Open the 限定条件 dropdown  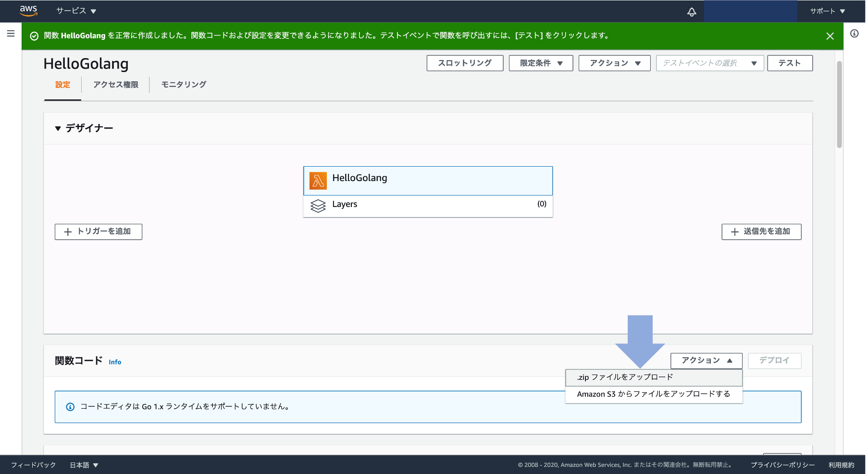(541, 63)
